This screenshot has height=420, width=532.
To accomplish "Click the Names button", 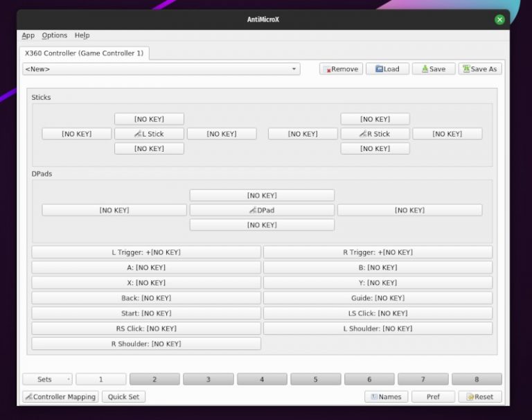I will pos(386,396).
